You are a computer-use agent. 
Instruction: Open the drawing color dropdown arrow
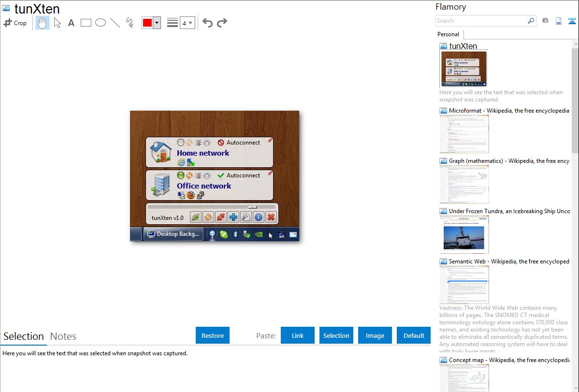coord(157,23)
